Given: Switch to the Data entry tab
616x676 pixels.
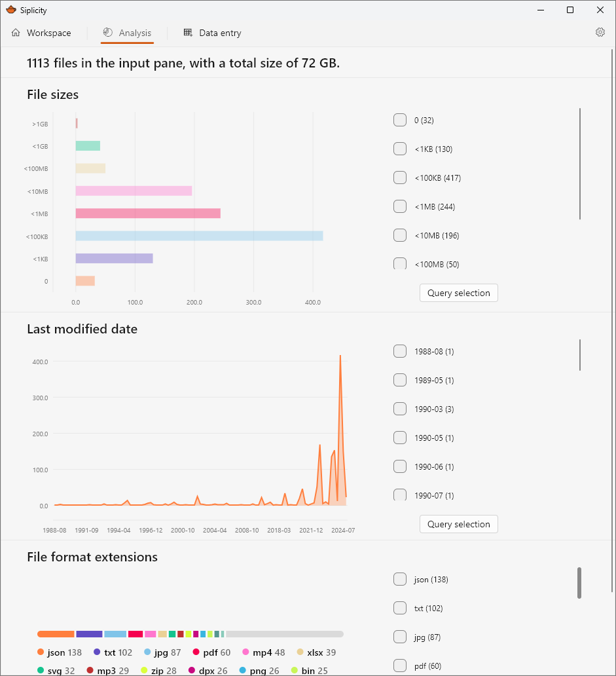Looking at the screenshot, I should click(219, 32).
